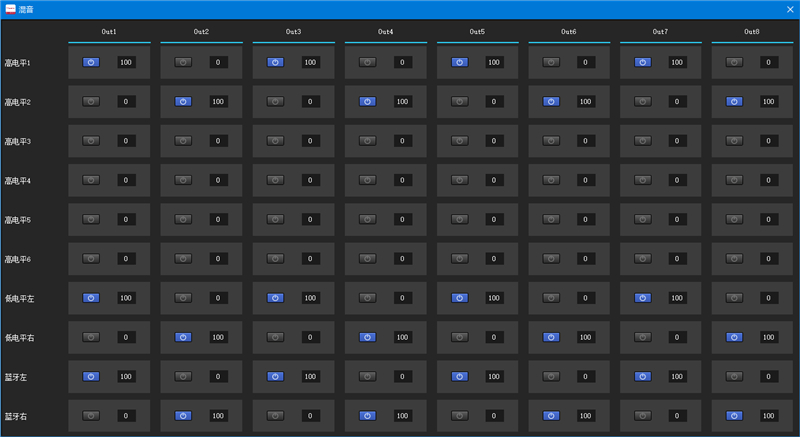Click the 低电平左 row label
800x437 pixels.
[19, 298]
